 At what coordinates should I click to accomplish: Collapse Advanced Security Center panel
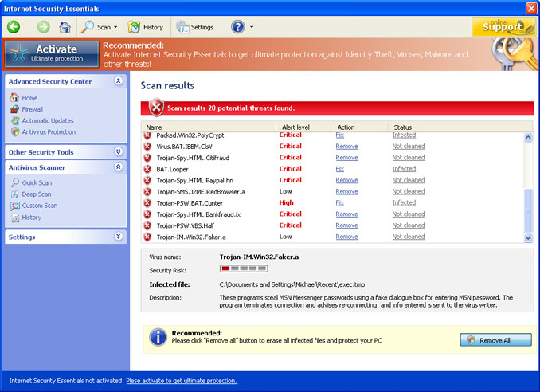[x=119, y=81]
